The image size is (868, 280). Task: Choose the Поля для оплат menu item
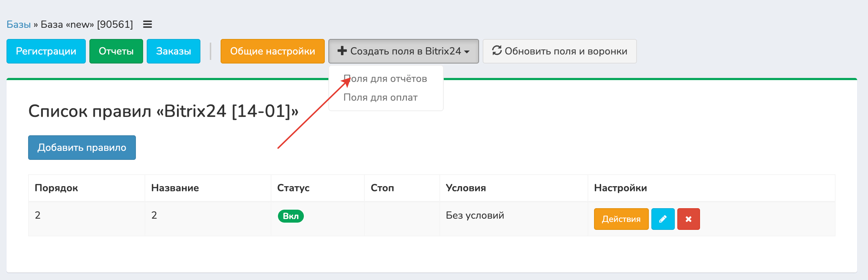pos(380,97)
